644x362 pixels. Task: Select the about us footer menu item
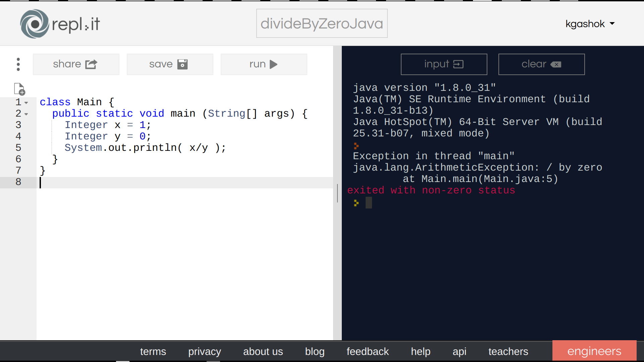(x=263, y=351)
